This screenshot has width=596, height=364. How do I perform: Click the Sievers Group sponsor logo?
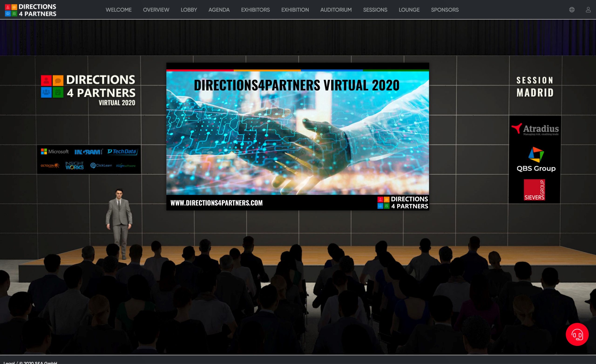534,190
